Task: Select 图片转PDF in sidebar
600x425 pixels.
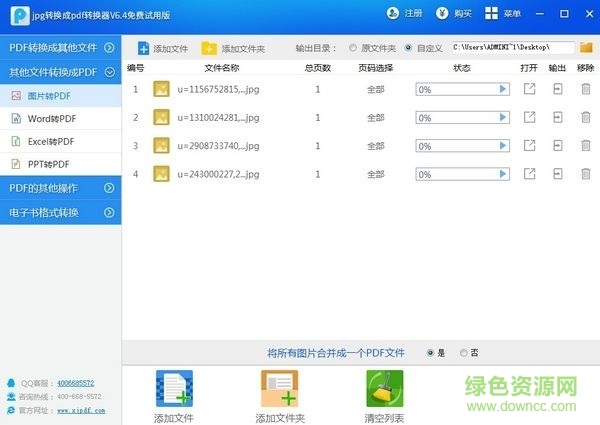Action: [x=60, y=96]
